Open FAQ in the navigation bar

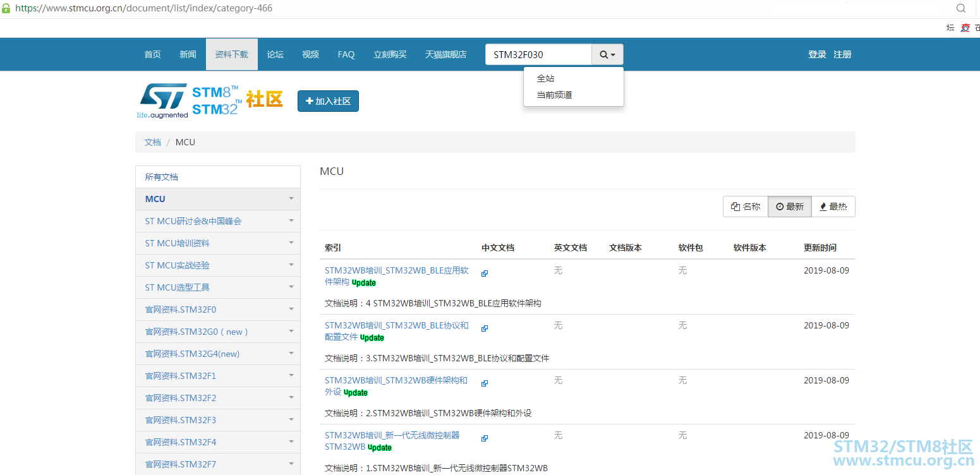tap(346, 54)
